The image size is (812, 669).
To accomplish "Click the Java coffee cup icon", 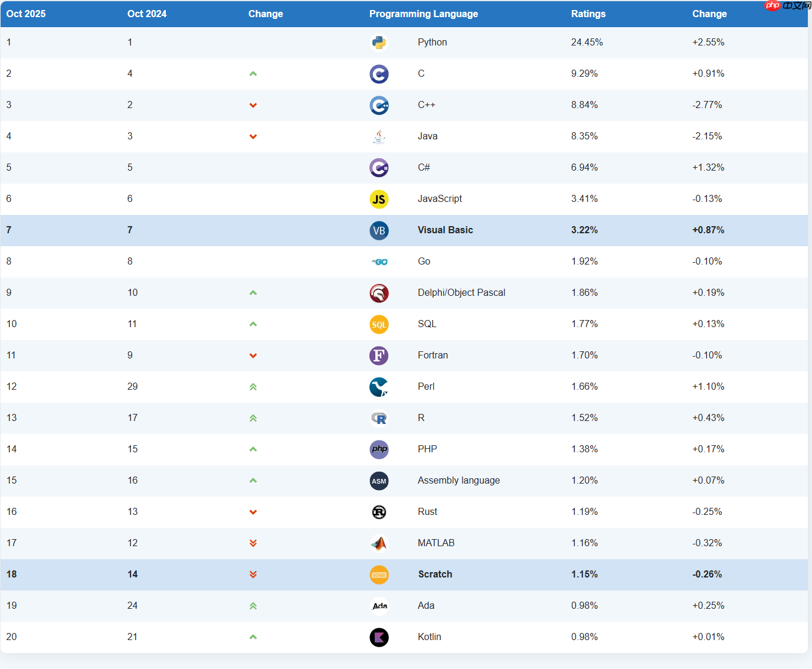I will coord(379,136).
